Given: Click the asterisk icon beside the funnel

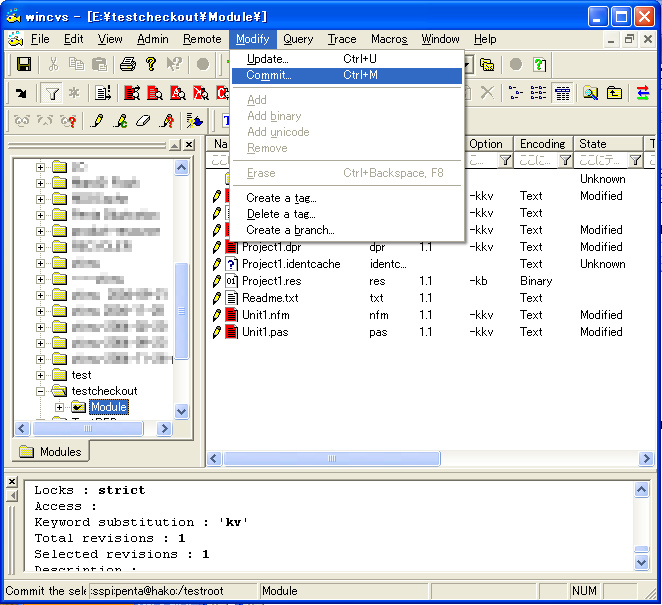Looking at the screenshot, I should [x=74, y=93].
